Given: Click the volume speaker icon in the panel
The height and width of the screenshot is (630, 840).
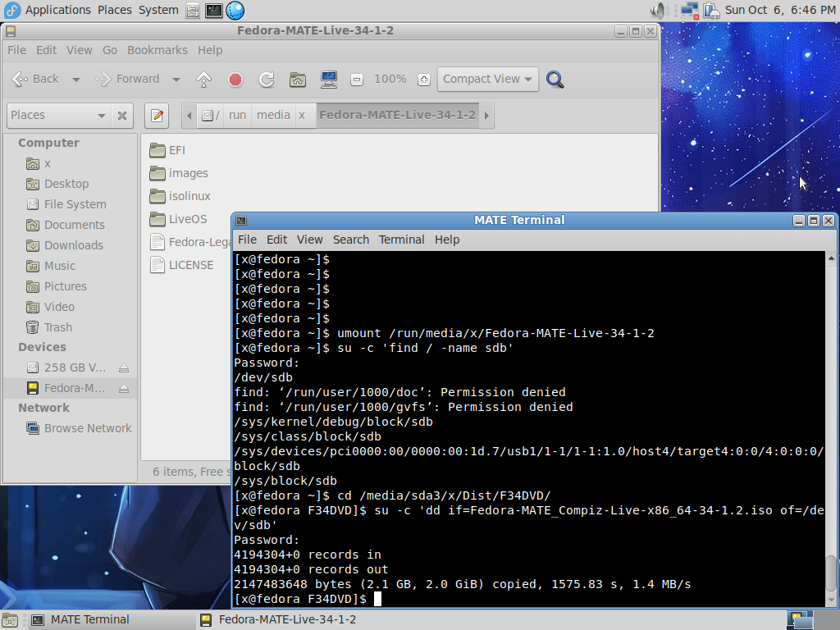Looking at the screenshot, I should (657, 11).
